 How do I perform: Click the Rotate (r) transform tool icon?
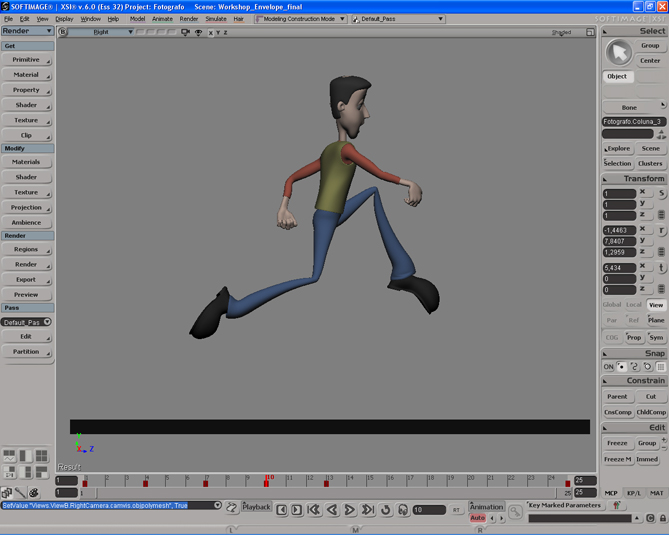click(661, 231)
